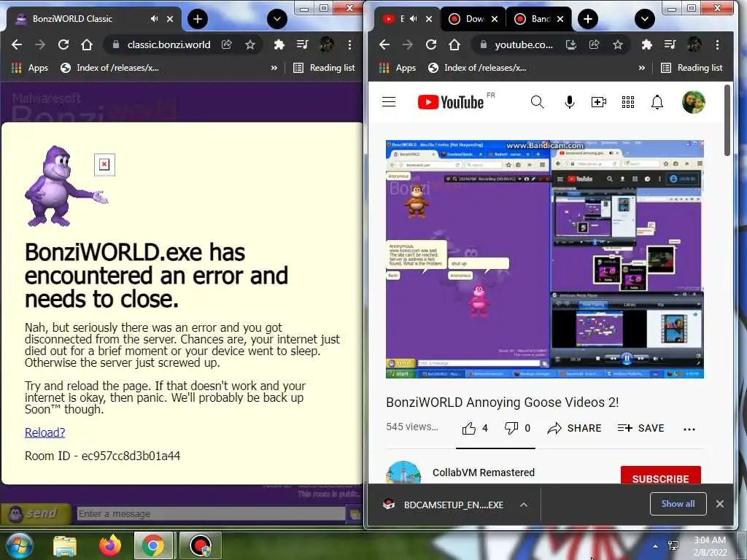Share the YouTube page from address bar
This screenshot has height=560, width=747.
pos(594,44)
